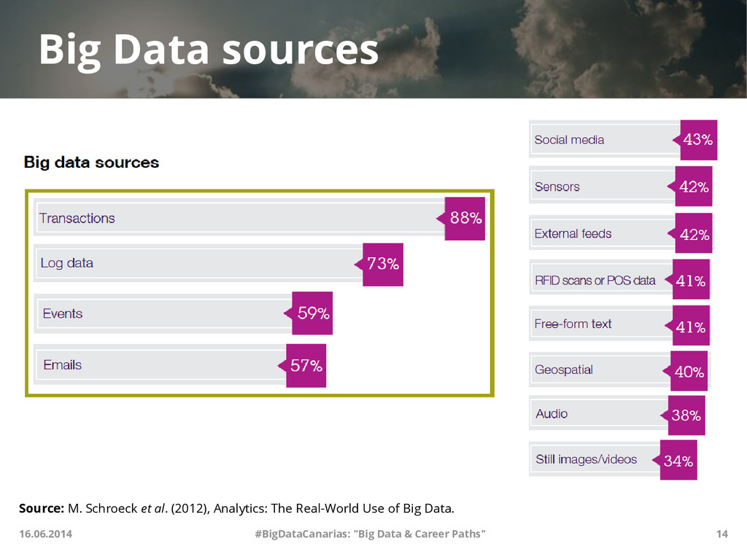Click the 59% percentage badge
The height and width of the screenshot is (560, 747).
[x=313, y=314]
